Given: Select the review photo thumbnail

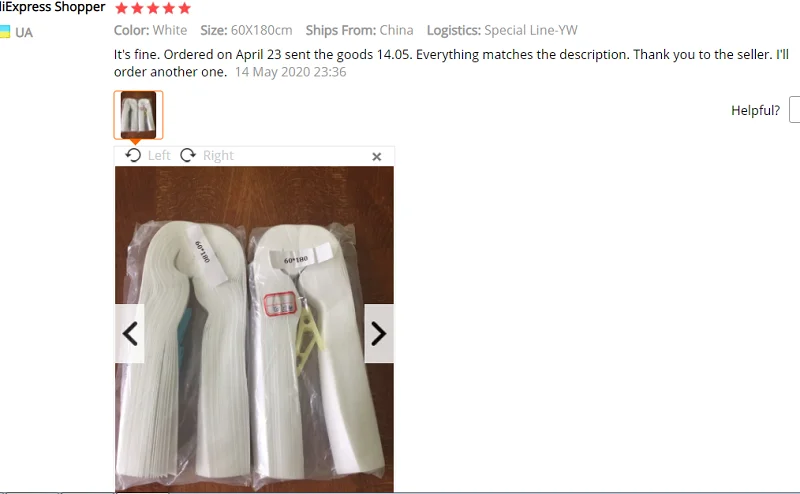Looking at the screenshot, I should (x=138, y=115).
